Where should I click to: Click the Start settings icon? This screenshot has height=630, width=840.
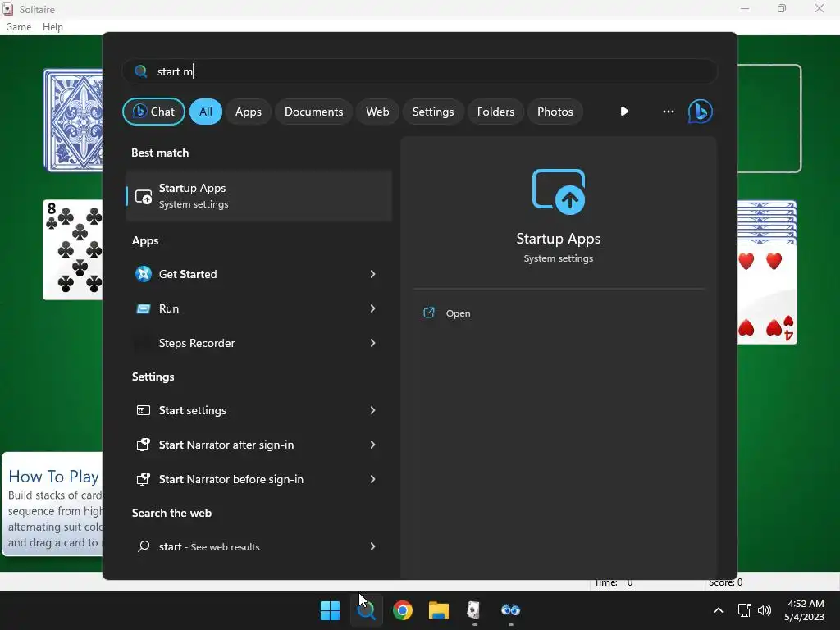coord(143,410)
